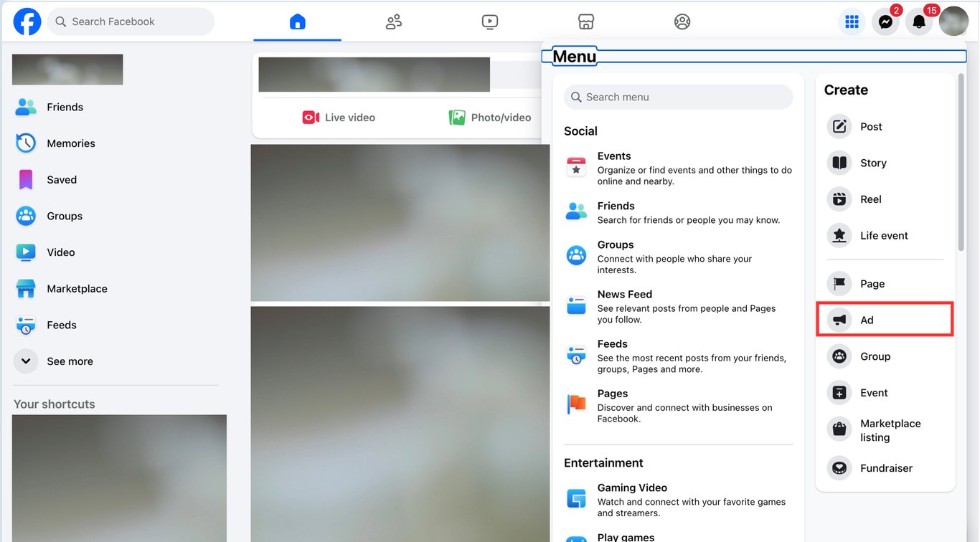Viewport: 980px width, 542px height.
Task: Click the Play games menu entry
Action: [x=679, y=536]
